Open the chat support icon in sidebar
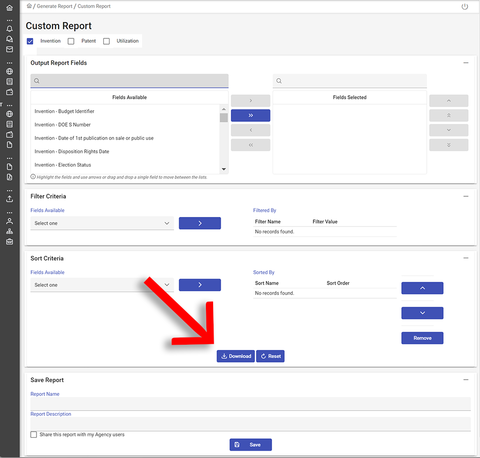The height and width of the screenshot is (458, 480). (9, 39)
